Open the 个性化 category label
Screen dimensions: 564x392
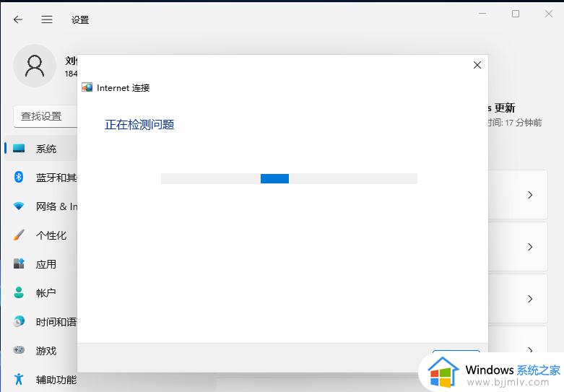click(x=51, y=235)
